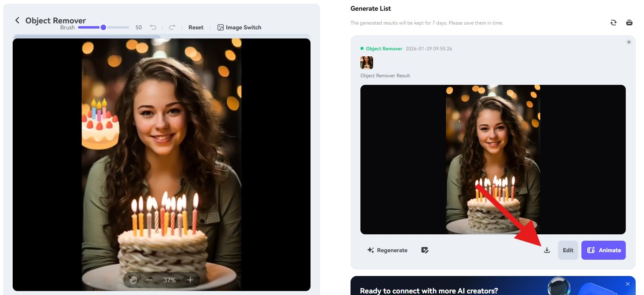The width and height of the screenshot is (644, 295).
Task: Refresh the Generate List
Action: coord(613,23)
